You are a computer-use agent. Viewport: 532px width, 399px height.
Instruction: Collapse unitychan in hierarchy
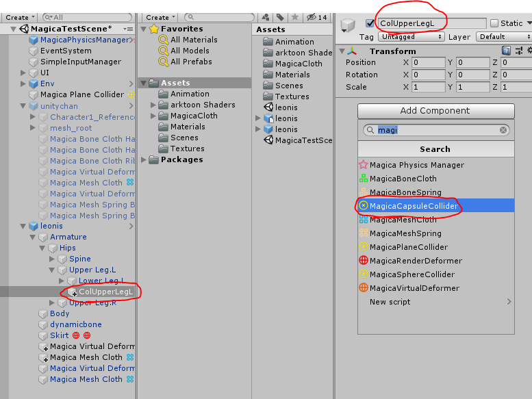click(x=23, y=106)
